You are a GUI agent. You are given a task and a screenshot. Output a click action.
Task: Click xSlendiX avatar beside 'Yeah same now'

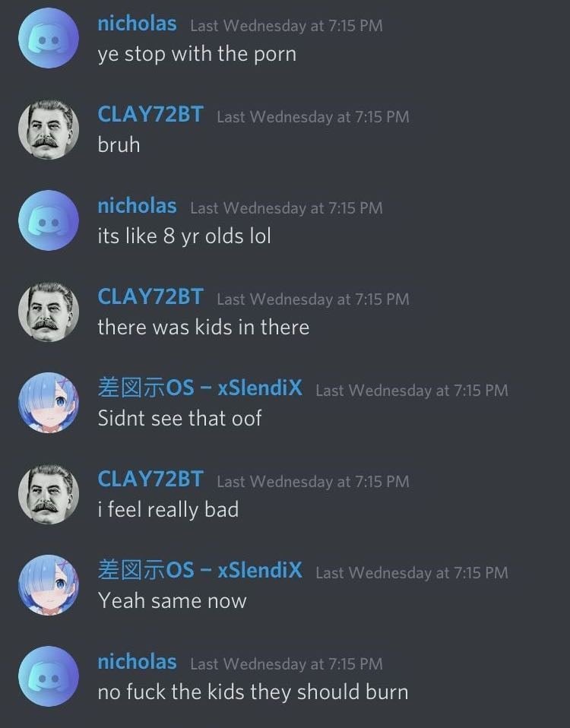tap(49, 585)
